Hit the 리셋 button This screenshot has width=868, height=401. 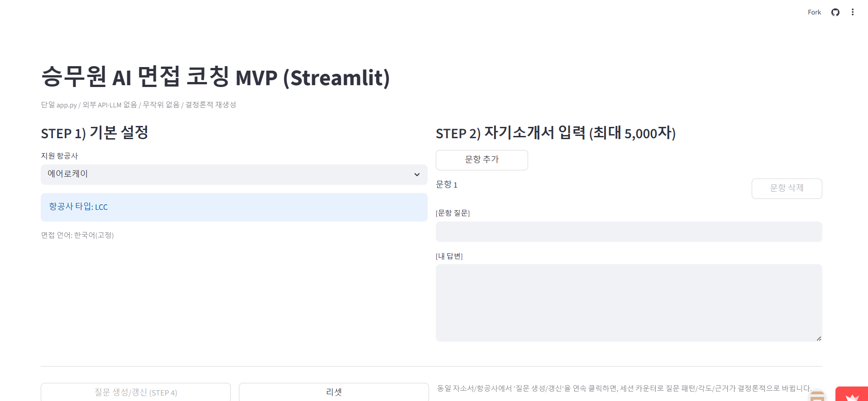334,392
